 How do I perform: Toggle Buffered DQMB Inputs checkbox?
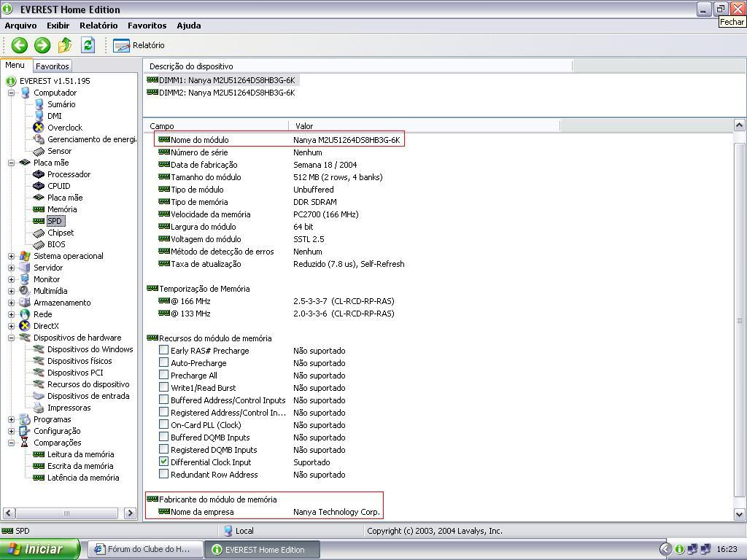coord(163,437)
